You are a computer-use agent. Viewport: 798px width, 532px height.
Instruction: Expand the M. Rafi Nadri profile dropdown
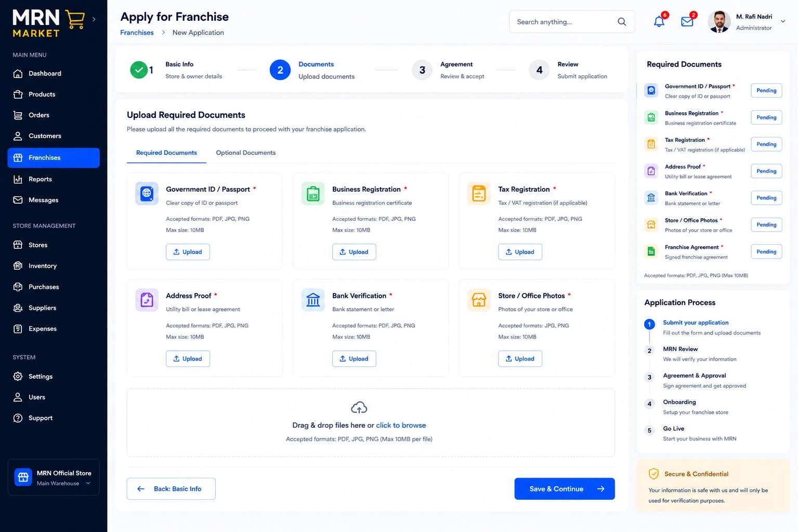783,22
